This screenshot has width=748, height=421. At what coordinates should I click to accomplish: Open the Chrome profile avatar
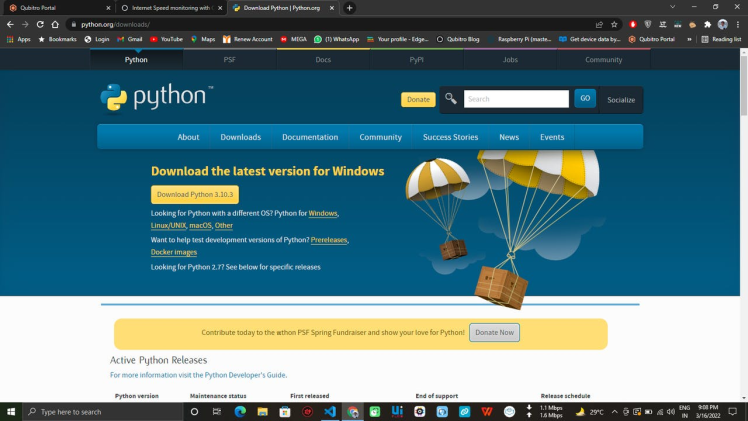723,24
